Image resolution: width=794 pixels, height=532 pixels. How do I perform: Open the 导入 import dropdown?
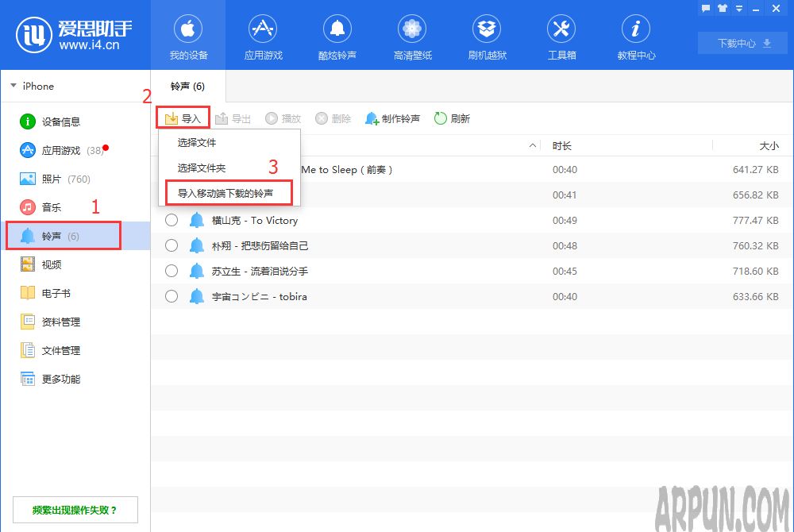pyautogui.click(x=183, y=117)
